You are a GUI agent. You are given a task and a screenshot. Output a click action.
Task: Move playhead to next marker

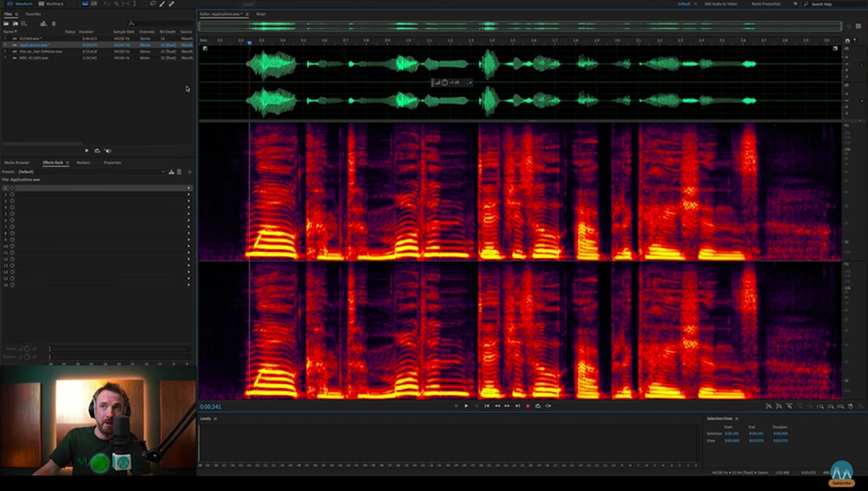pyautogui.click(x=518, y=406)
